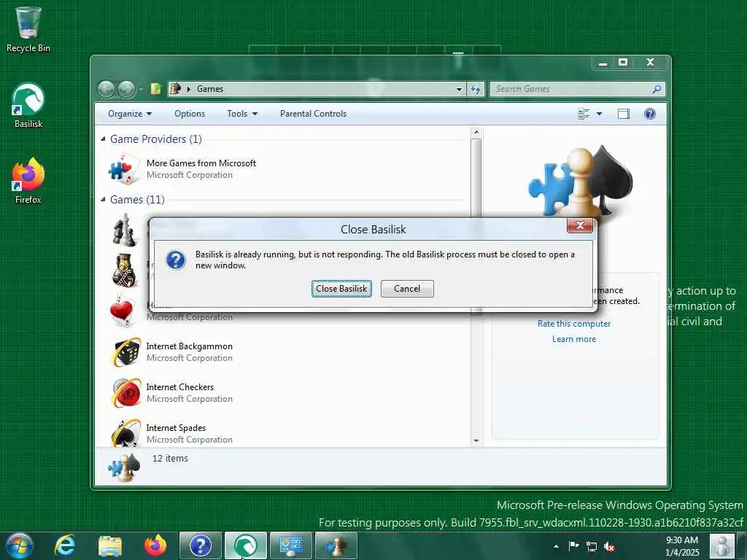Click More Games puzzle icon

(125, 169)
